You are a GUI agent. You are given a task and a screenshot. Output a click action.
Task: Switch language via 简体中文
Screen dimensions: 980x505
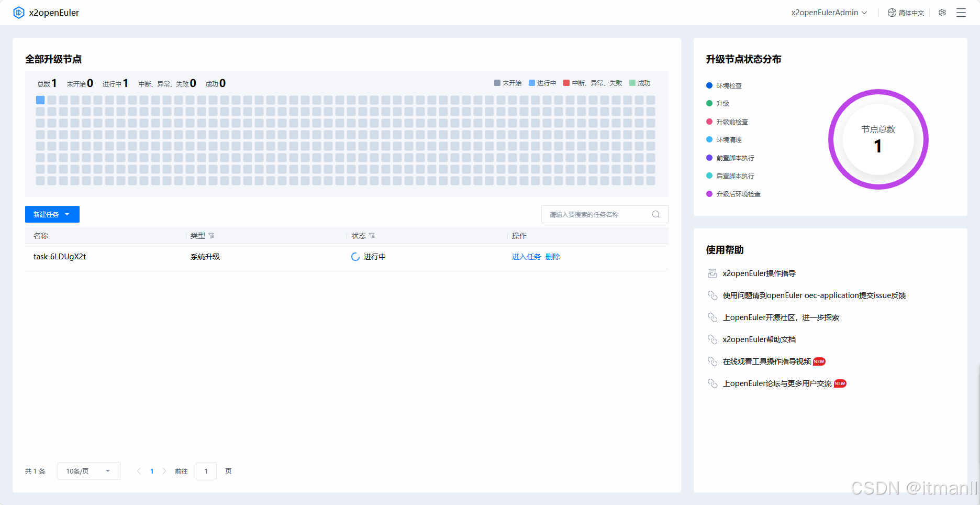point(911,13)
